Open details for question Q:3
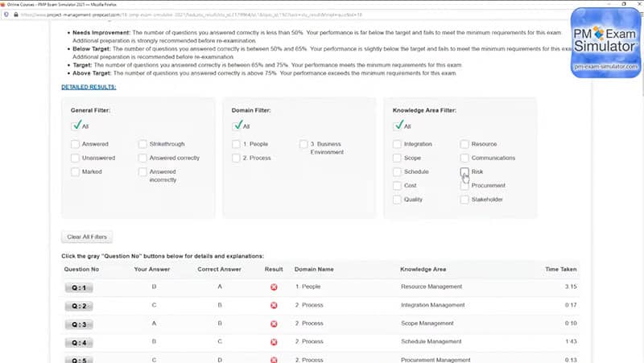 click(79, 325)
